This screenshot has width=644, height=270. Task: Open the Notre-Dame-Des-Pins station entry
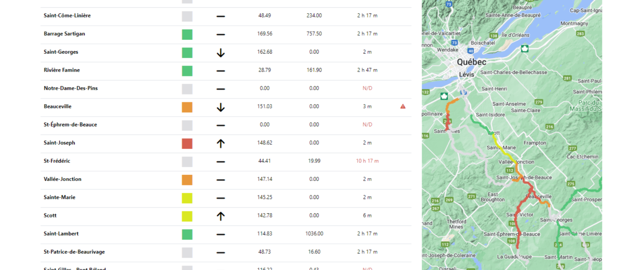point(70,88)
